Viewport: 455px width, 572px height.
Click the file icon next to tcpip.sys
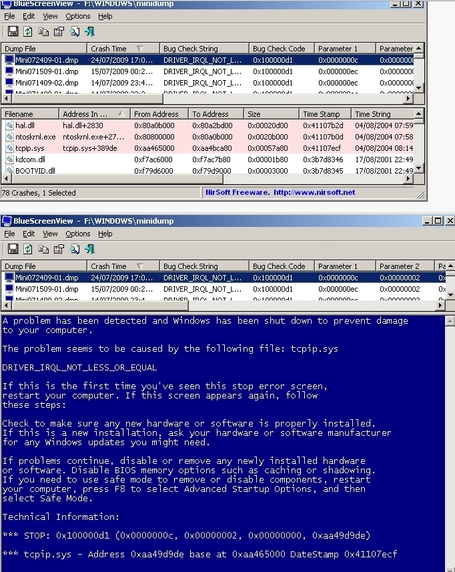[x=9, y=148]
